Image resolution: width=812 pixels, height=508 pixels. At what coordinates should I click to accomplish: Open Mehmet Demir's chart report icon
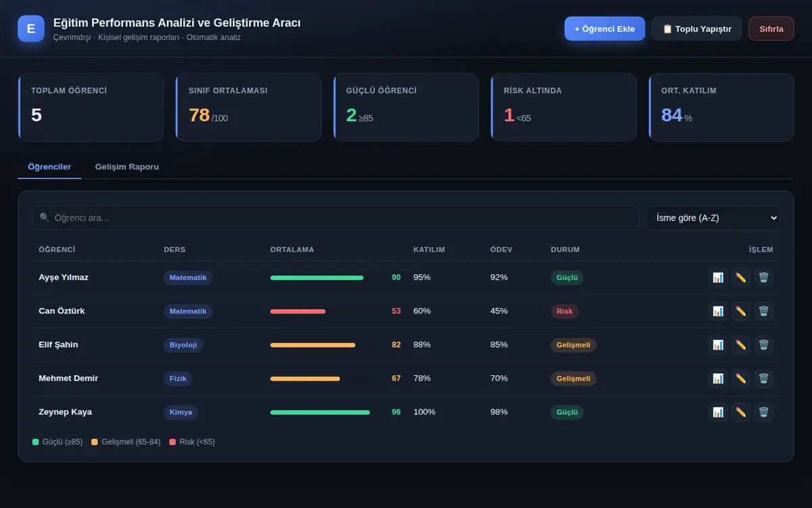[718, 378]
